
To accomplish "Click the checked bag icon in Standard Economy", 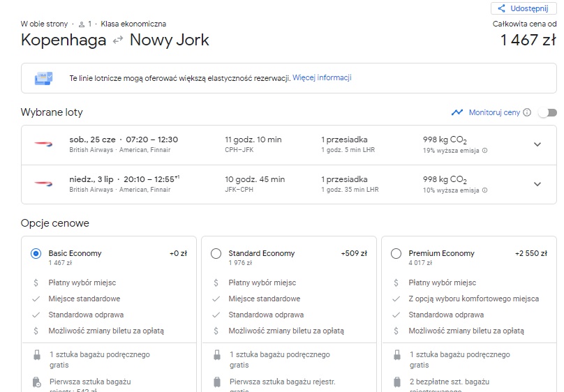I will click(217, 382).
